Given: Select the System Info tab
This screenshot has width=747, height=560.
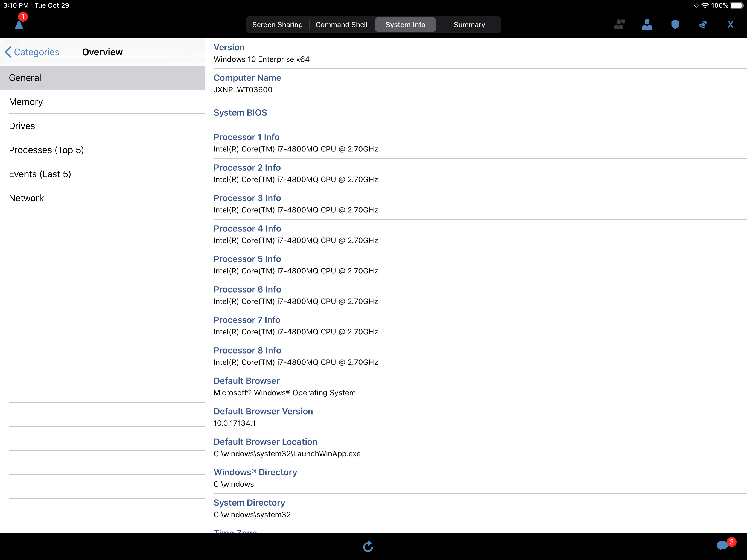Looking at the screenshot, I should [405, 25].
